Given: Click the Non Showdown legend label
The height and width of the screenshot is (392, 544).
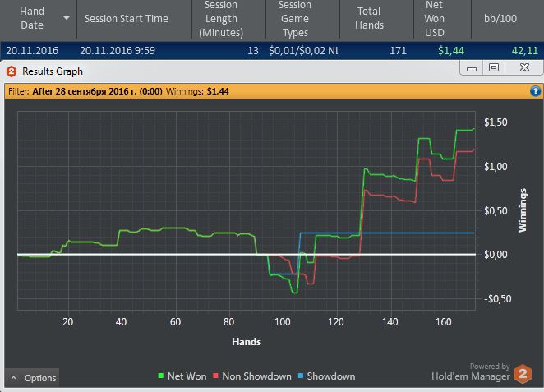Looking at the screenshot, I should coord(256,376).
